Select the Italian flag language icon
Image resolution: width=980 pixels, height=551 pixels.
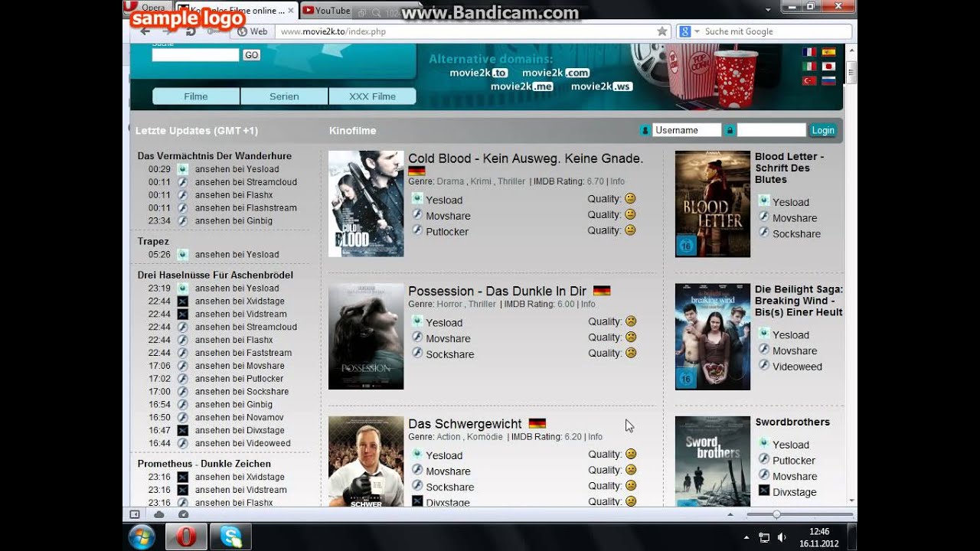(809, 67)
